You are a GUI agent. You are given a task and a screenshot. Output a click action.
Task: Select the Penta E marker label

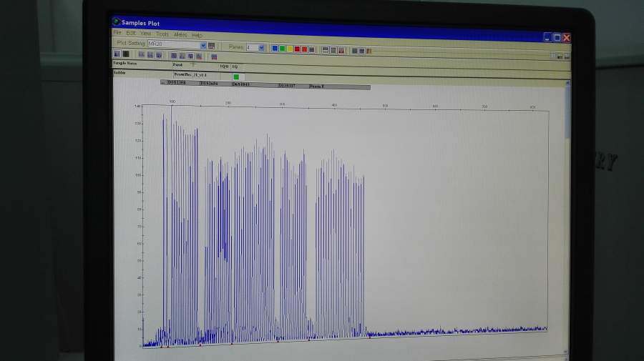point(317,86)
